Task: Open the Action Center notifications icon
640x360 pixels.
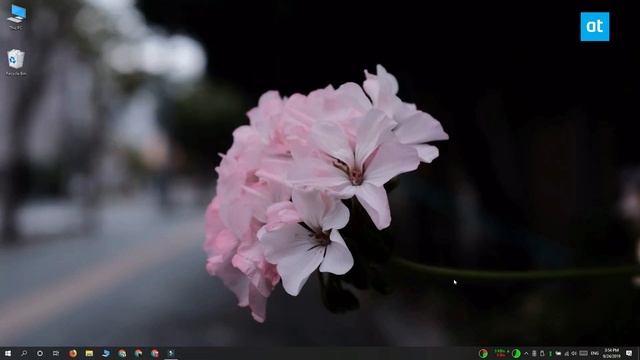Action: (x=629, y=353)
